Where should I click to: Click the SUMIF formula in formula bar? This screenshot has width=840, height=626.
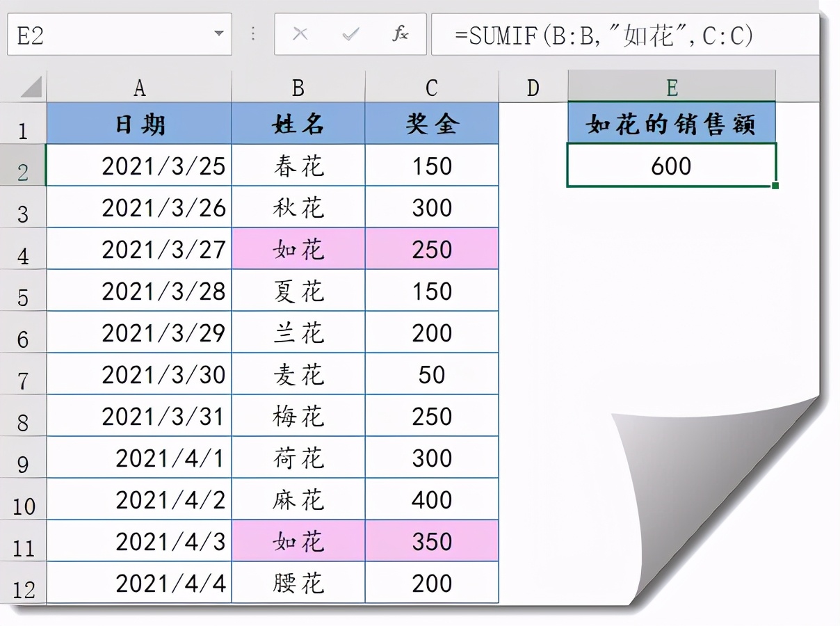coord(604,35)
